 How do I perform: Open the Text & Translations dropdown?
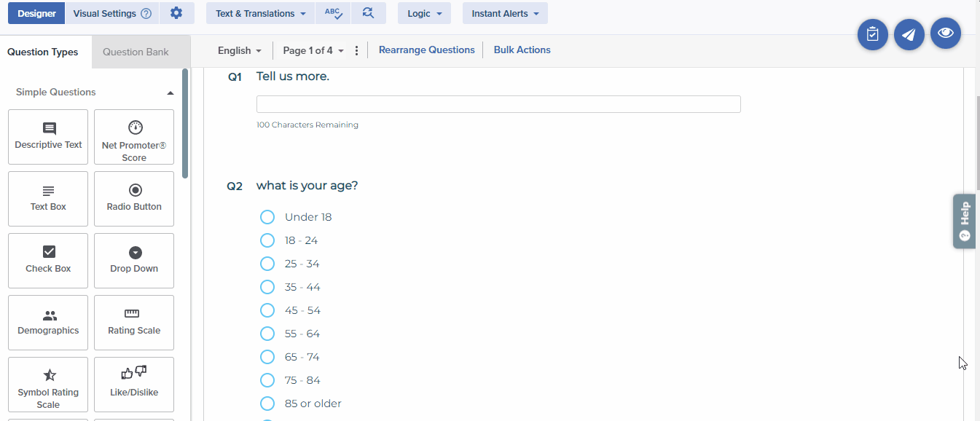260,13
